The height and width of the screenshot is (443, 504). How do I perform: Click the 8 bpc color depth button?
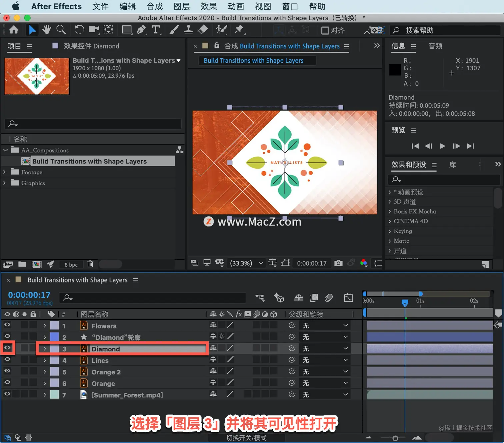pos(71,264)
